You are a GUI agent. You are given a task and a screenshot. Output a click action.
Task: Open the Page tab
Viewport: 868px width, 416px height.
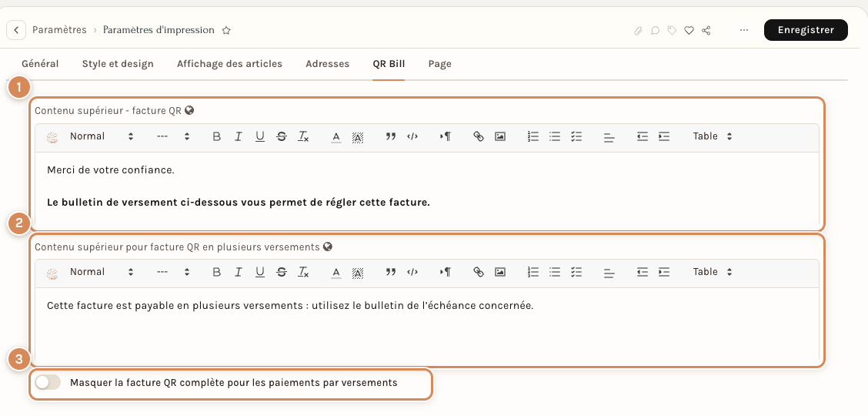tap(440, 64)
